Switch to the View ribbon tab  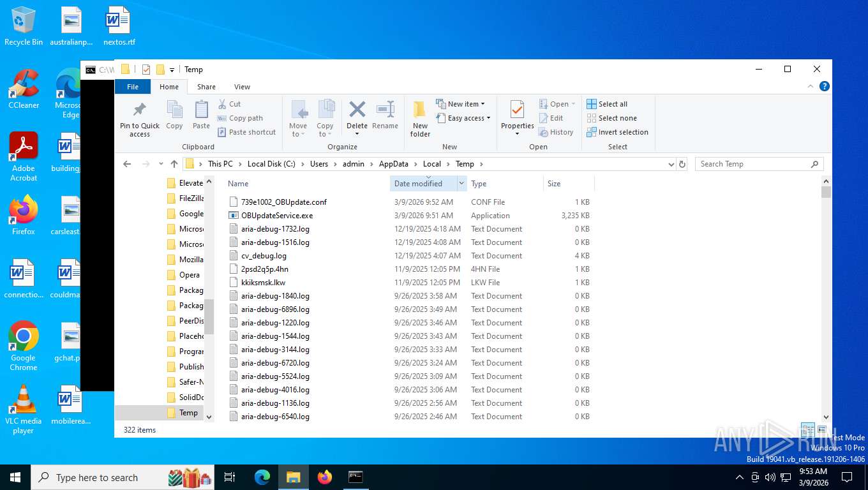pos(242,87)
